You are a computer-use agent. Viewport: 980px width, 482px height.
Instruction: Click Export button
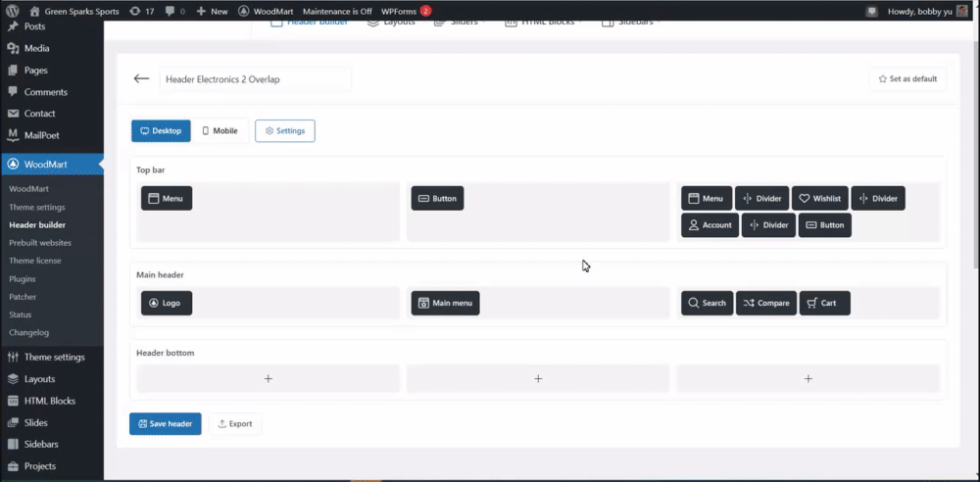[235, 424]
